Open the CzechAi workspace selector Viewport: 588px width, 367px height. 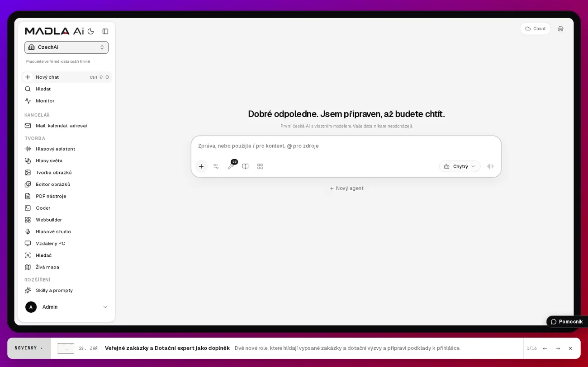tap(66, 47)
